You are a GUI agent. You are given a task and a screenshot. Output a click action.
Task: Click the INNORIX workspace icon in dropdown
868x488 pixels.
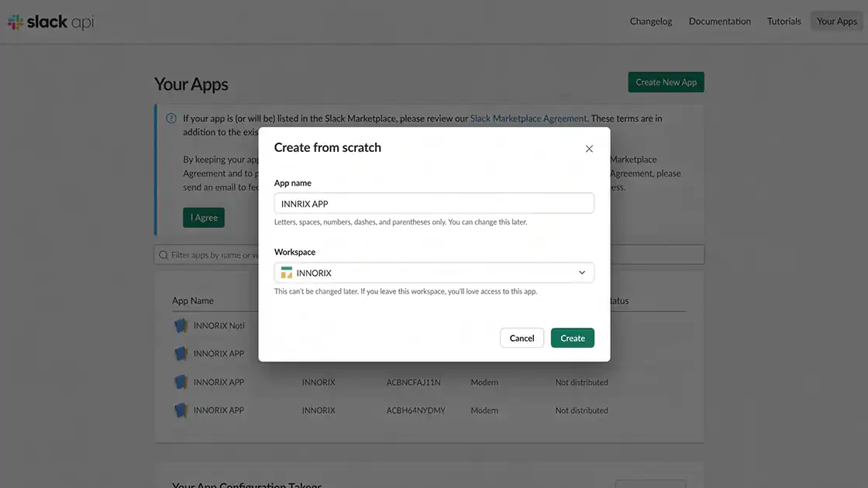coord(286,273)
